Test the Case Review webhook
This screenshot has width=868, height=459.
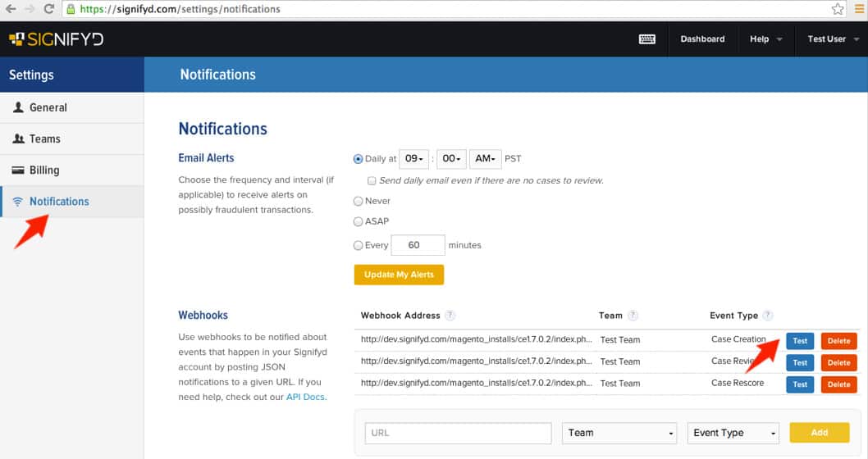tap(800, 363)
